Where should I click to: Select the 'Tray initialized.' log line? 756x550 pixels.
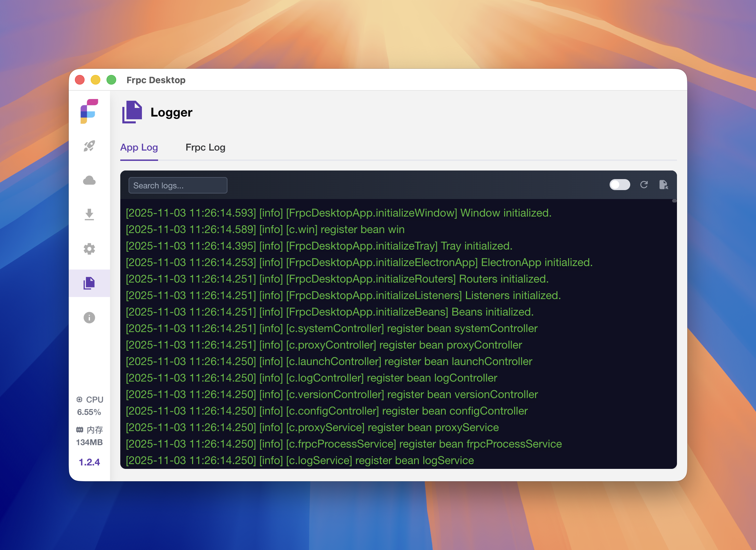tap(319, 246)
